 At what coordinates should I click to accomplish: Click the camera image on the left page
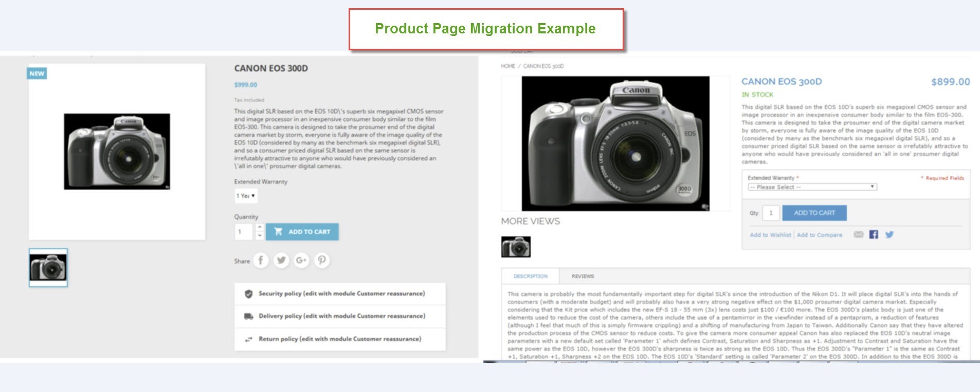point(117,152)
